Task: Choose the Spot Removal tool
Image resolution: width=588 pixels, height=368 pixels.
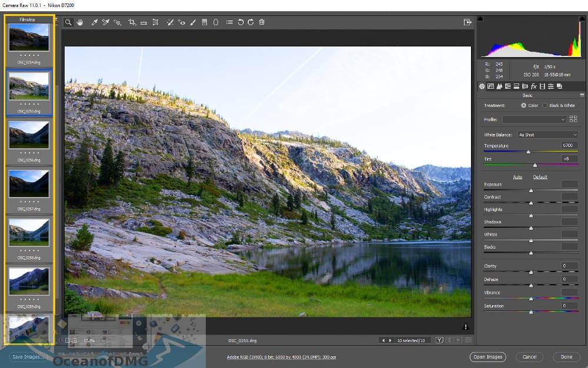Action: point(171,22)
